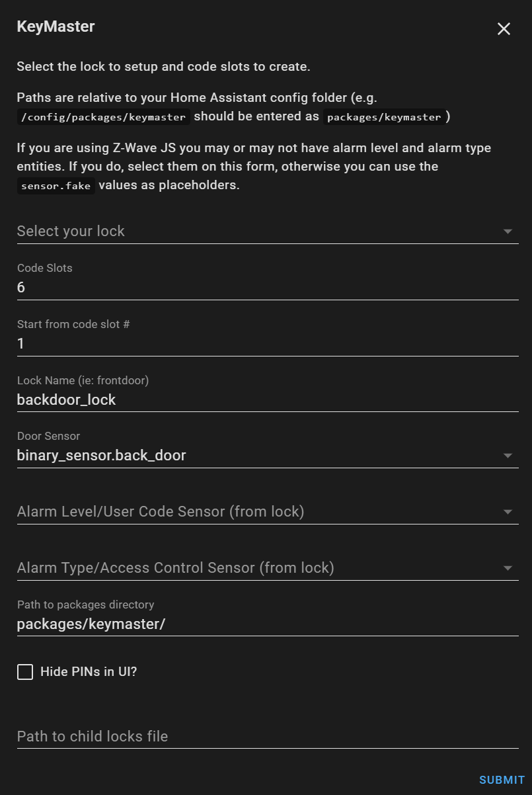Select the binary_sensor.back_door value text

point(101,455)
